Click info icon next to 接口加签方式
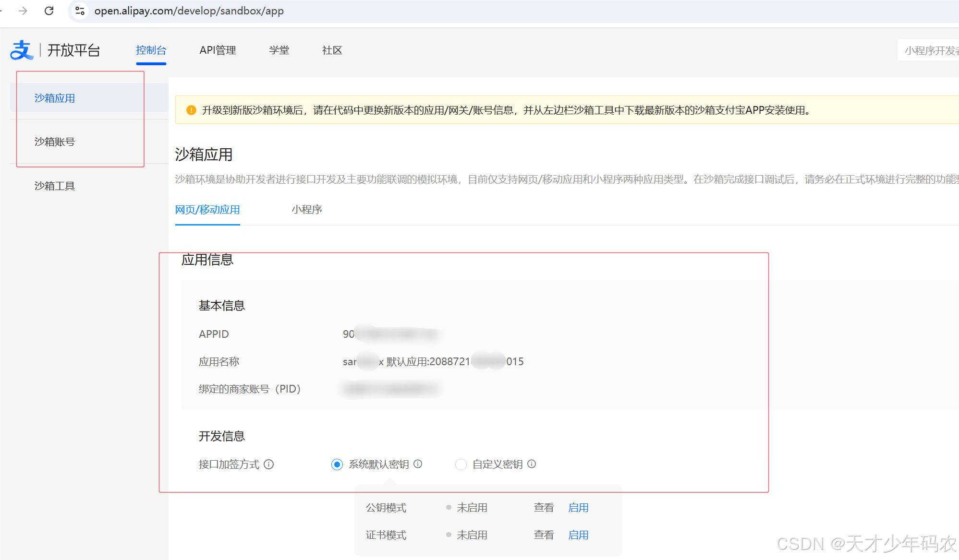Image resolution: width=959 pixels, height=560 pixels. click(269, 464)
